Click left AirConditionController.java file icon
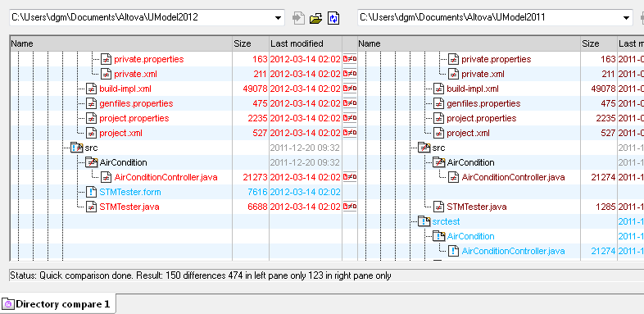The height and width of the screenshot is (314, 644). 107,178
